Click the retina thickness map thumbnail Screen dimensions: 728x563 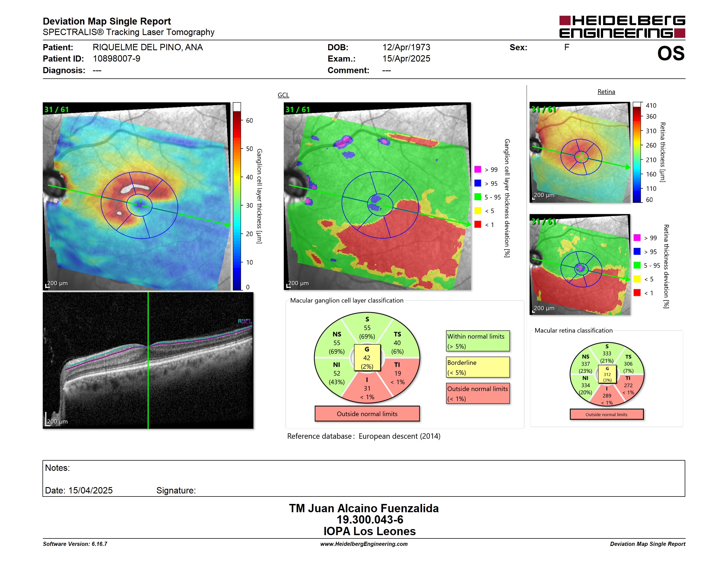tap(580, 152)
